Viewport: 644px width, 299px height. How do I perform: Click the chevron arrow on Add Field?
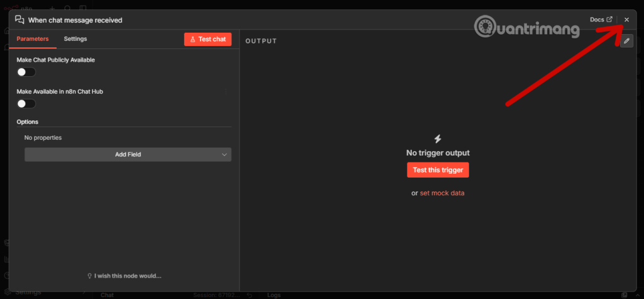click(225, 155)
